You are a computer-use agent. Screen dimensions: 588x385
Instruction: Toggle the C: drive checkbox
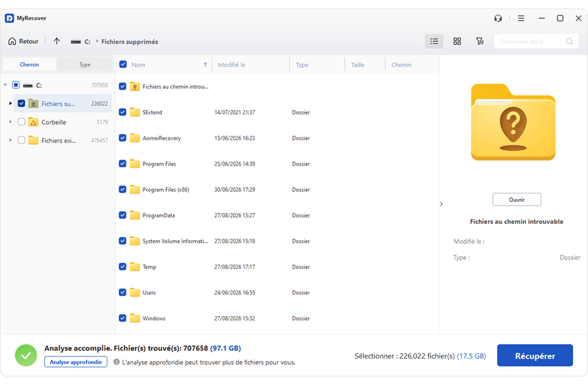pos(16,85)
